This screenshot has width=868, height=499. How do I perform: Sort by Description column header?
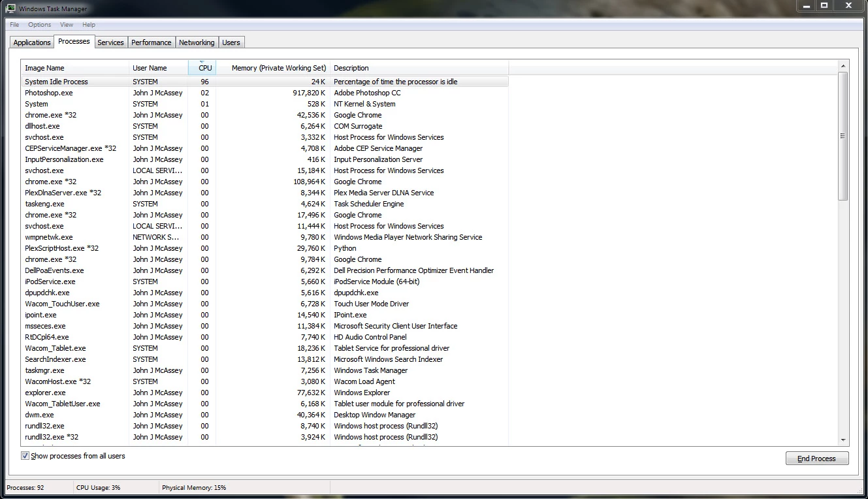click(x=419, y=68)
